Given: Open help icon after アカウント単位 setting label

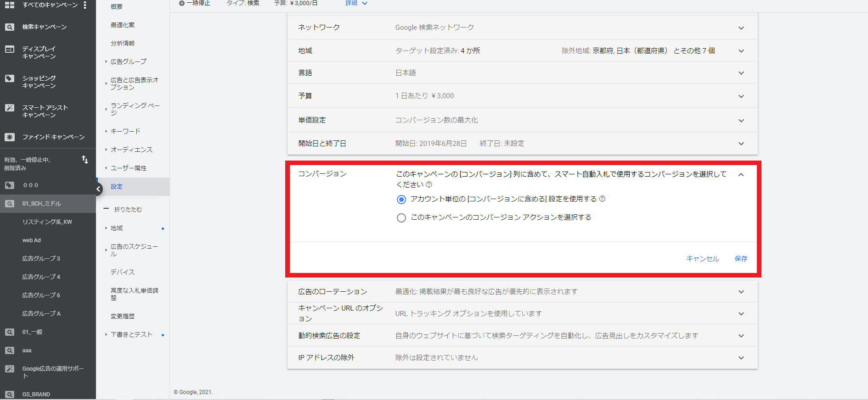Looking at the screenshot, I should pos(603,199).
